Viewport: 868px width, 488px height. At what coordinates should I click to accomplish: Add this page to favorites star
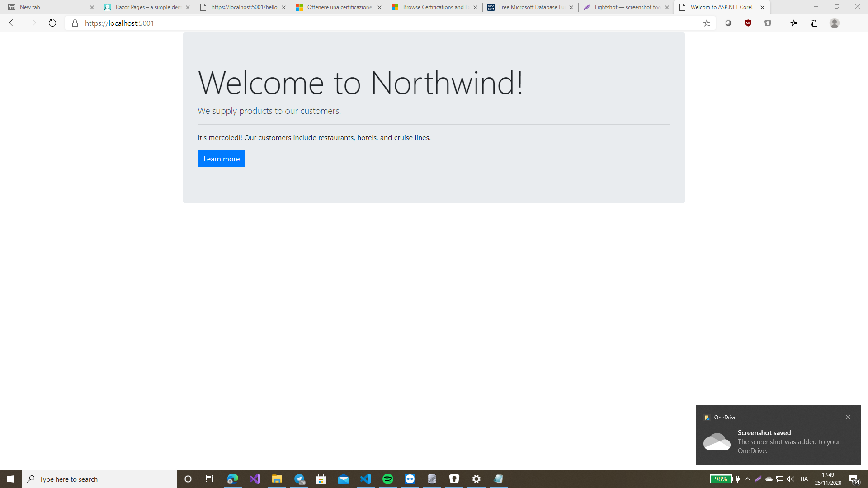coord(707,23)
